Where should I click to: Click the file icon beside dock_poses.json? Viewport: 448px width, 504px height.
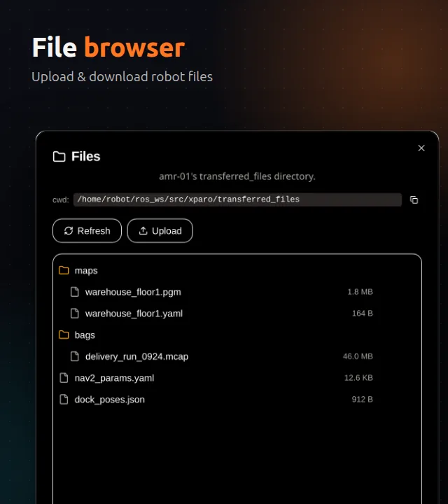64,399
